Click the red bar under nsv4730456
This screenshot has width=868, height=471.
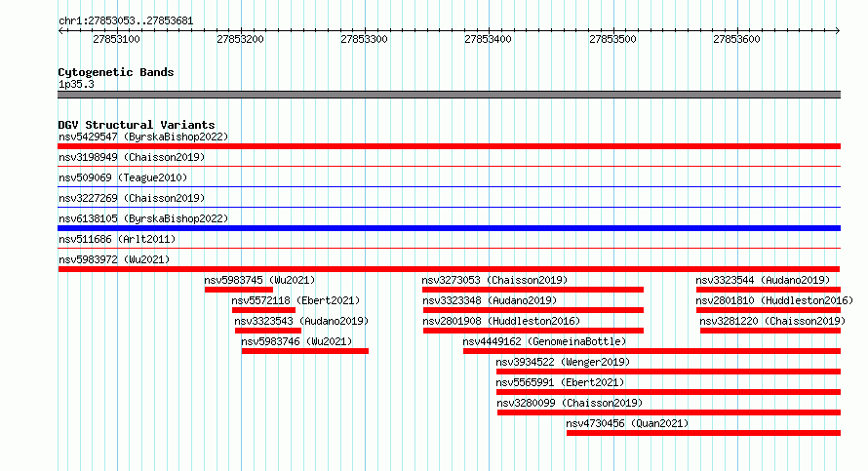(x=703, y=433)
